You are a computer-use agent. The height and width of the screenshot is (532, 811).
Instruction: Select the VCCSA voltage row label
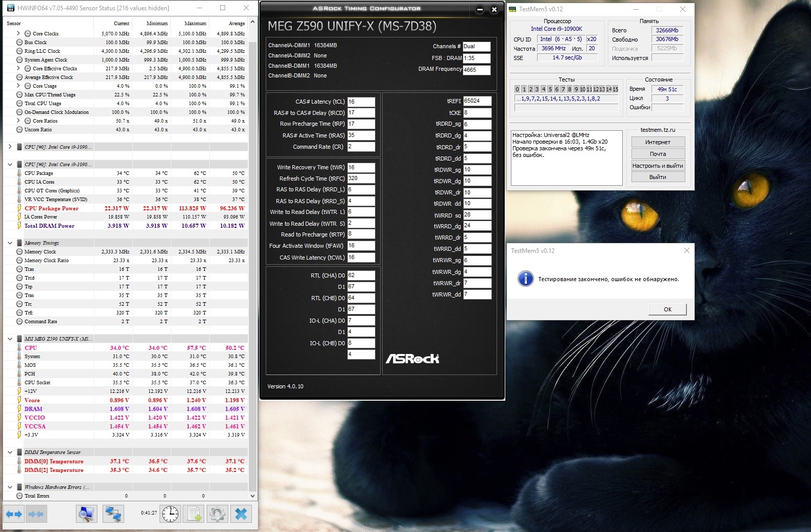click(35, 426)
